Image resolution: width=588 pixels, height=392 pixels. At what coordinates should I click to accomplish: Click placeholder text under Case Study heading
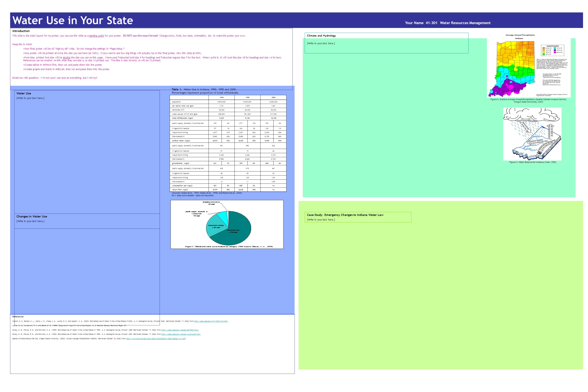click(321, 220)
